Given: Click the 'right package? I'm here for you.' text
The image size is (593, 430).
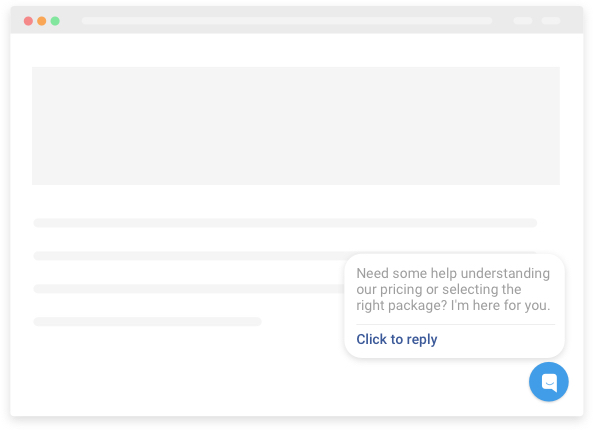Looking at the screenshot, I should (x=453, y=305).
